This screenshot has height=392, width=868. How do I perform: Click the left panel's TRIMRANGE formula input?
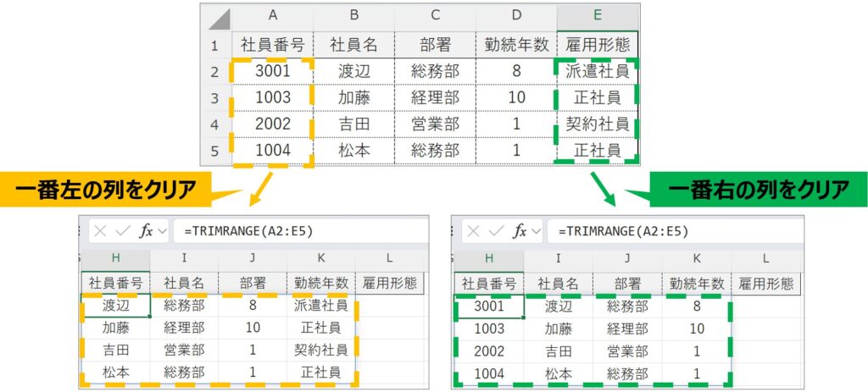(x=297, y=231)
